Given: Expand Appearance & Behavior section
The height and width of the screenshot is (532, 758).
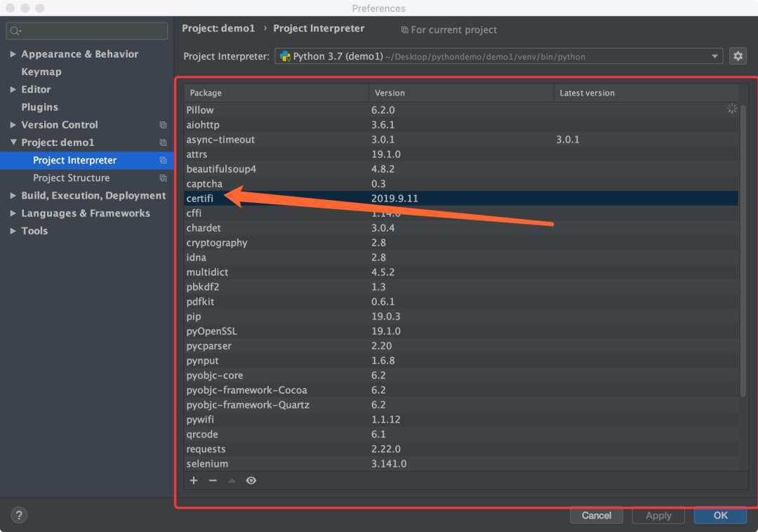Looking at the screenshot, I should (x=13, y=54).
